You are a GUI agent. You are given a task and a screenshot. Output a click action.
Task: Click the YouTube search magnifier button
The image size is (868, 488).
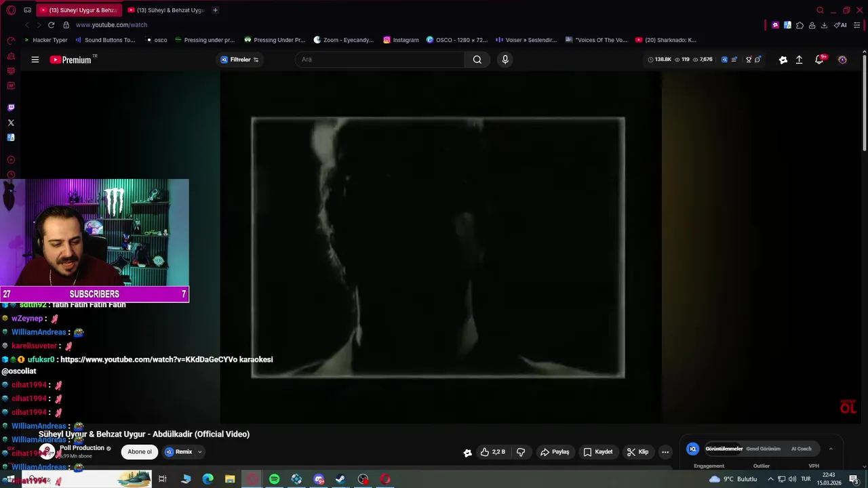pos(477,60)
